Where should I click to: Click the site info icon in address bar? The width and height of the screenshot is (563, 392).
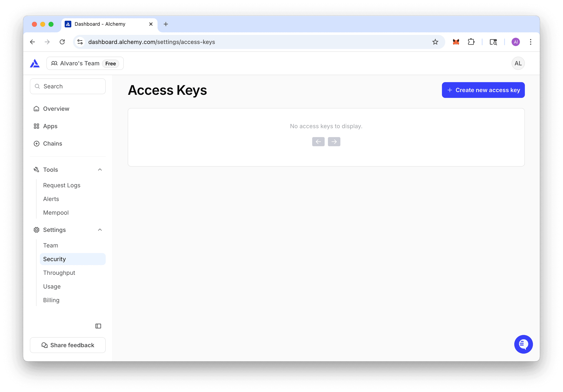coord(80,42)
